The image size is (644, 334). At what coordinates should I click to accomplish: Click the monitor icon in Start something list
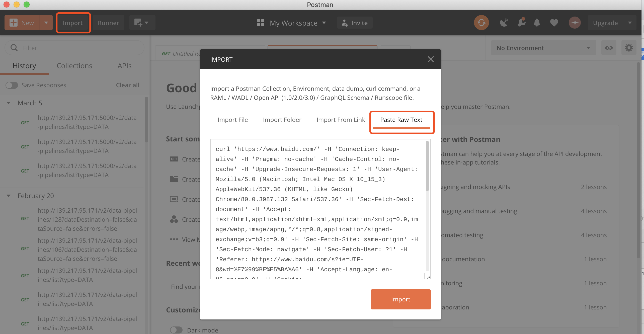174,199
